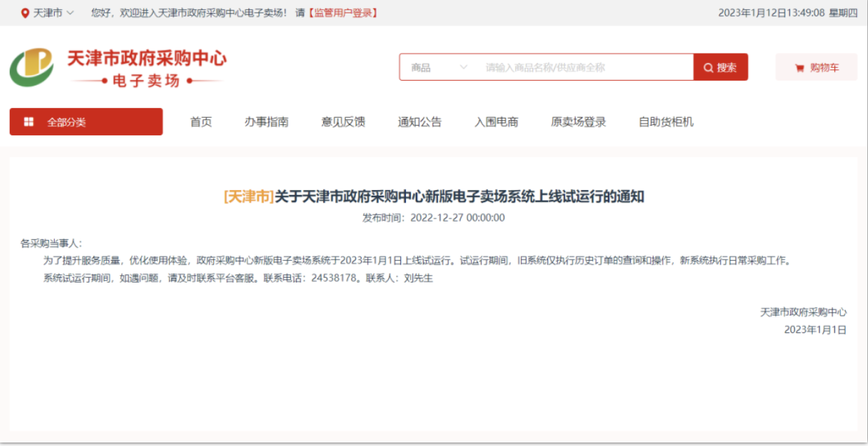The image size is (868, 446).
Task: Go to the 首页 home tab
Action: [x=201, y=122]
